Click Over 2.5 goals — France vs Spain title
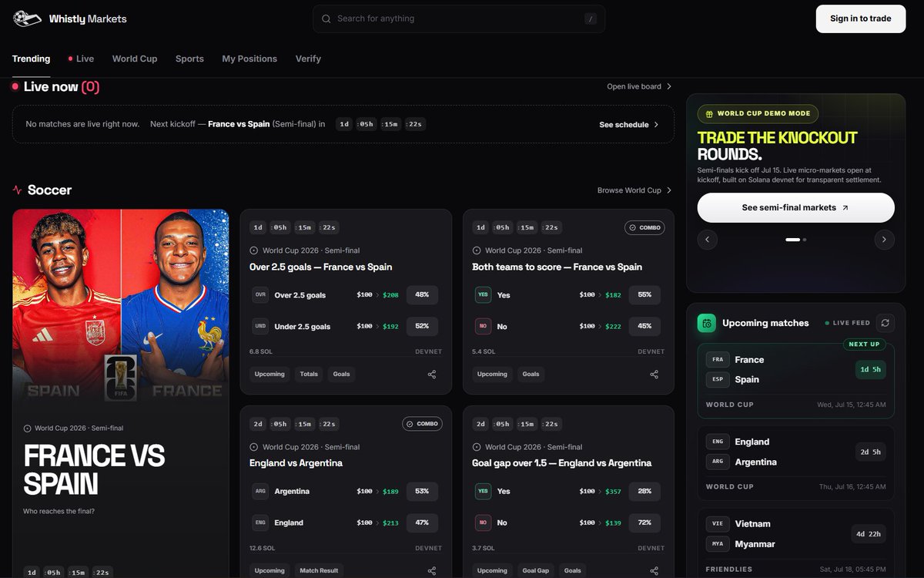The height and width of the screenshot is (578, 924). pos(321,267)
